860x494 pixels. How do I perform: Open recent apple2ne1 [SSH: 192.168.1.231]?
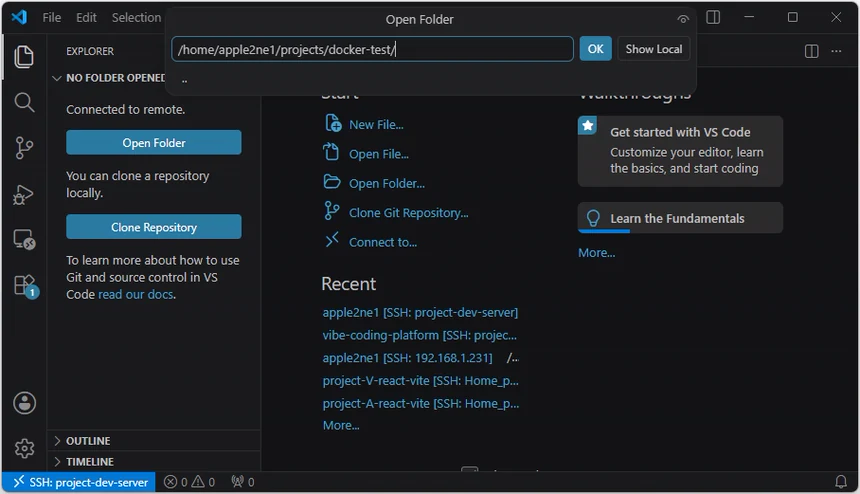pyautogui.click(x=408, y=358)
